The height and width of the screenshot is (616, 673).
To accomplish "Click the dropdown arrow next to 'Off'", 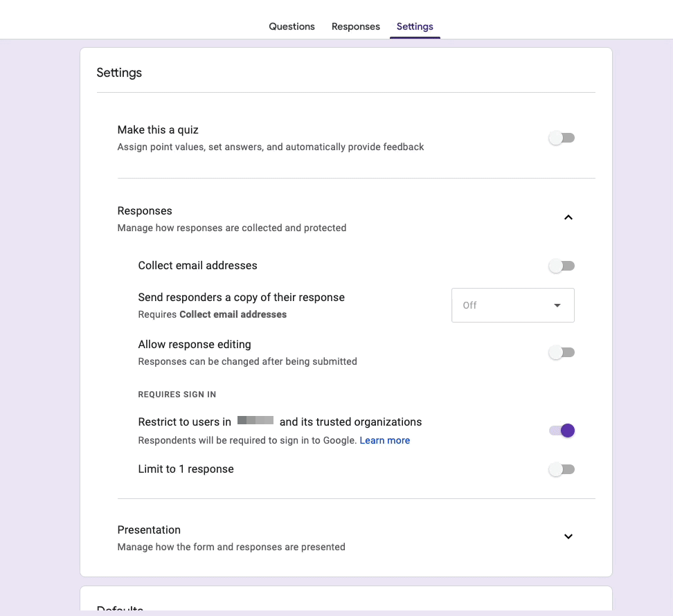I will [557, 305].
